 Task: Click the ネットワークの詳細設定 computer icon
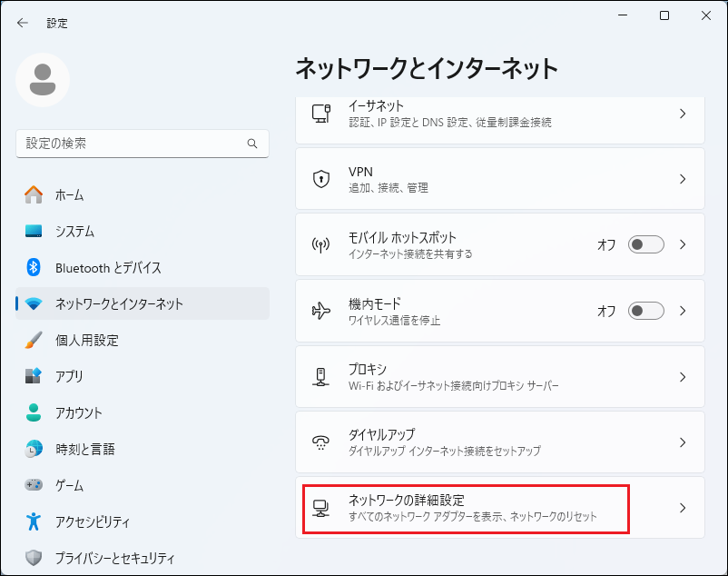pyautogui.click(x=320, y=508)
